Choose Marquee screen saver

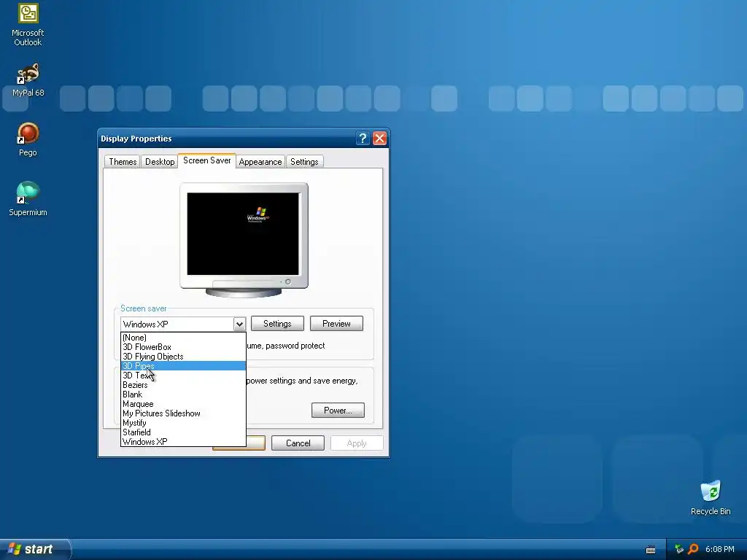point(183,404)
